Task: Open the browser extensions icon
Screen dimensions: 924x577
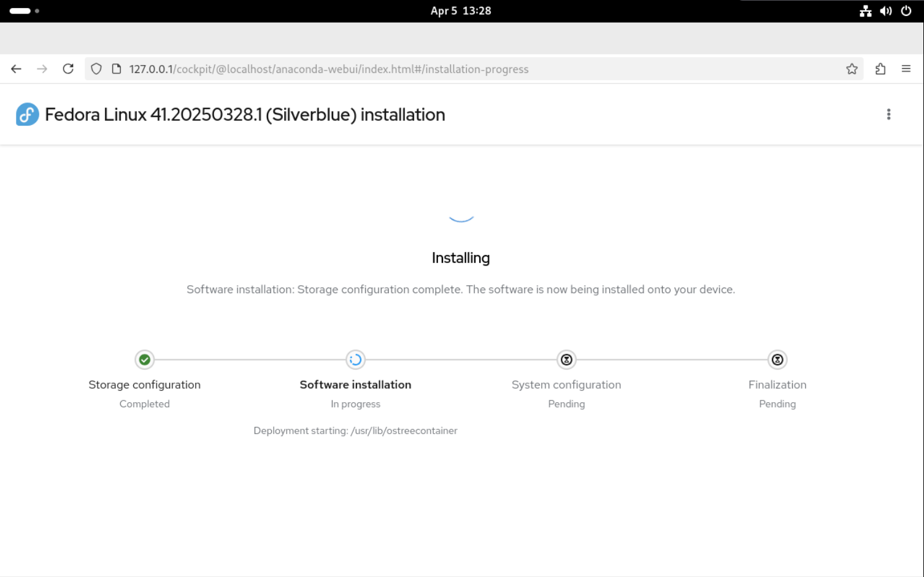Action: (x=880, y=69)
